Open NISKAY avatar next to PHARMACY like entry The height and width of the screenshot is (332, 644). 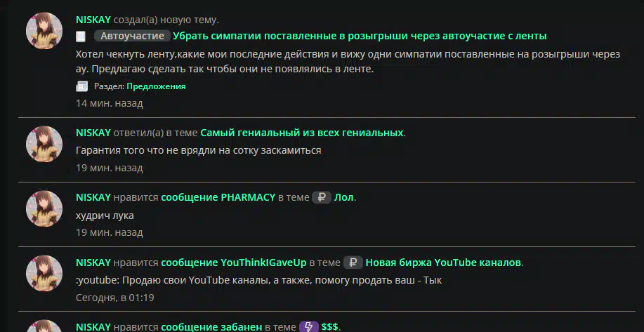pyautogui.click(x=44, y=209)
